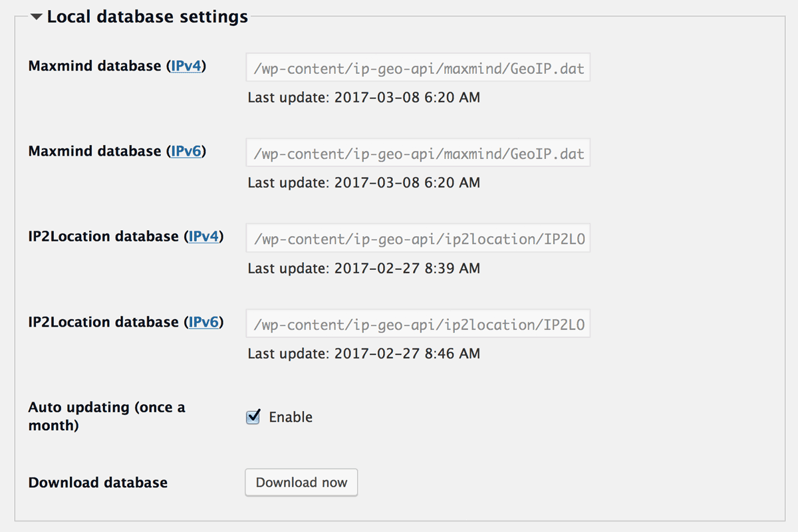
Task: Open the Maxmind IPv4 link
Action: click(x=186, y=65)
